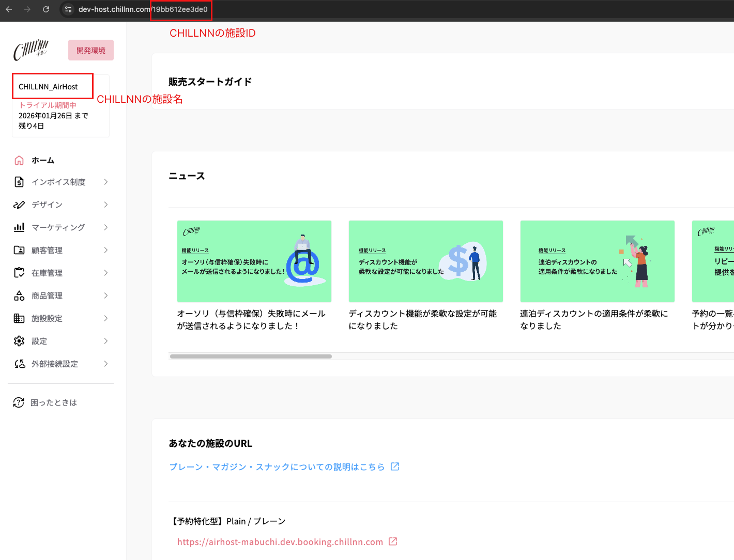Image resolution: width=734 pixels, height=560 pixels.
Task: Open the ディスカウント機能 news title
Action: coord(423,320)
